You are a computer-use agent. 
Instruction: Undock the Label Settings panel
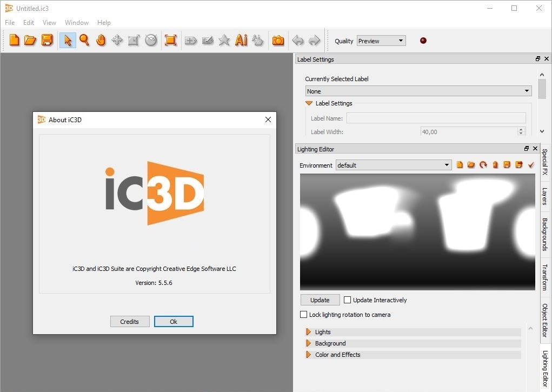pyautogui.click(x=537, y=59)
